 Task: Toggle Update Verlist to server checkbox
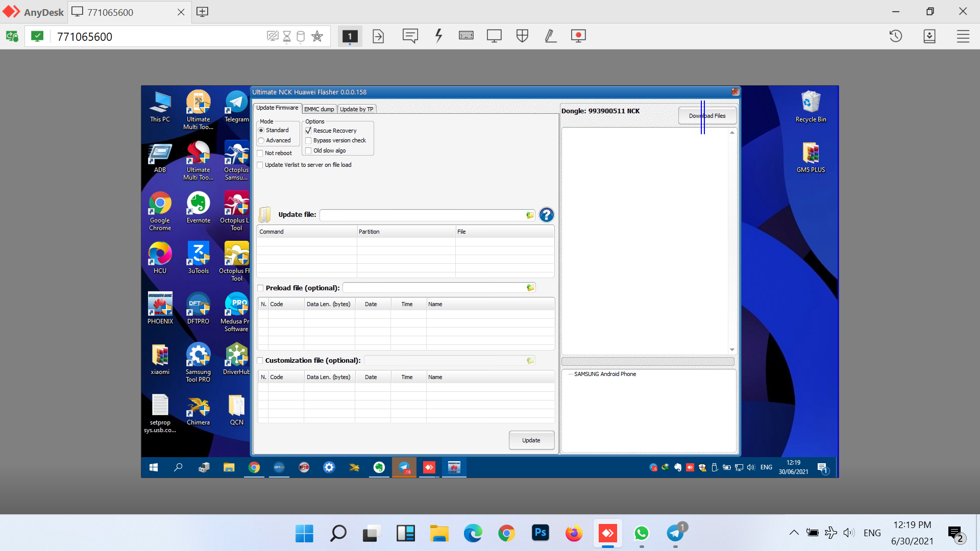coord(260,165)
